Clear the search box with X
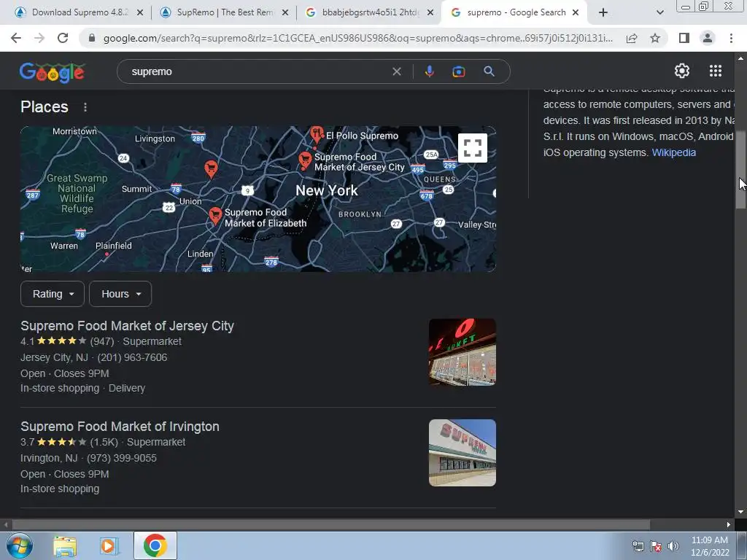This screenshot has height=560, width=747. (396, 71)
